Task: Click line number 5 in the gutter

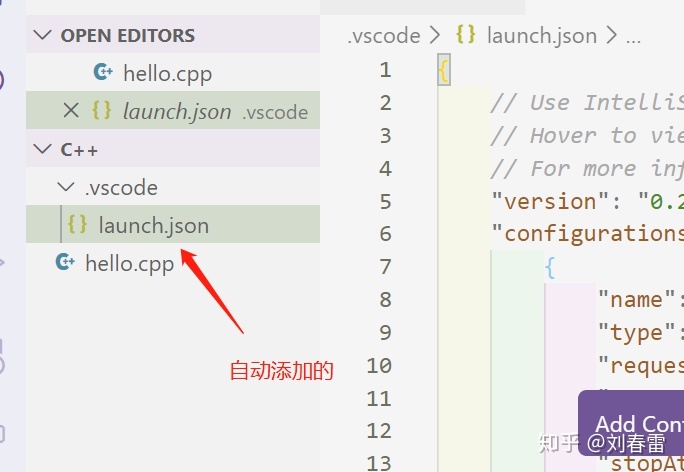Action: pos(385,202)
